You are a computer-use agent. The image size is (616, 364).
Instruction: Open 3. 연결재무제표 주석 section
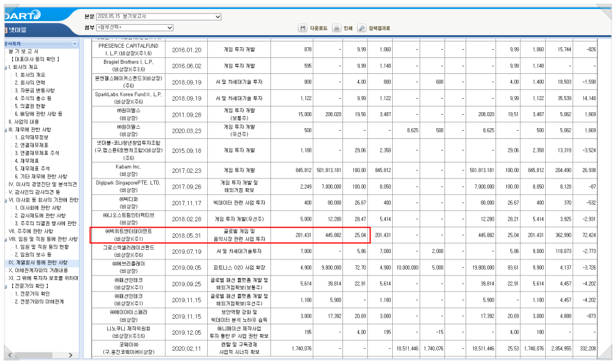(36, 153)
